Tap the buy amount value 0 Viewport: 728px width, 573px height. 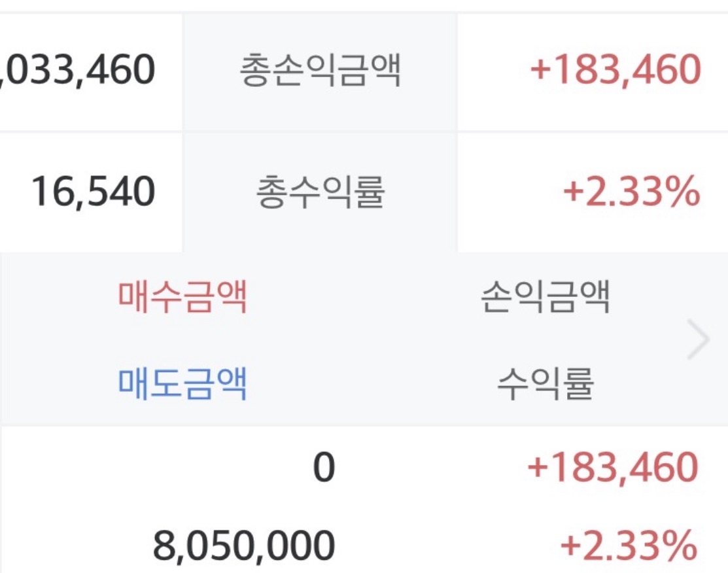tap(323, 468)
